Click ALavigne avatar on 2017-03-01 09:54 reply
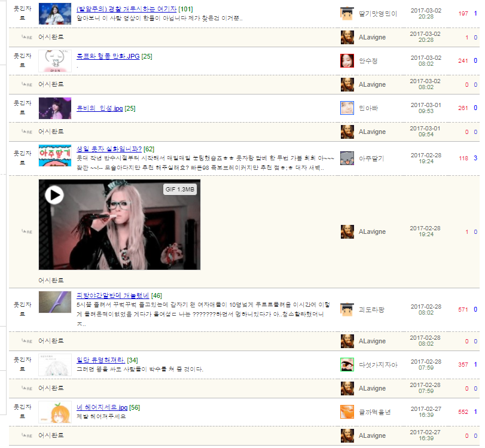The width and height of the screenshot is (485, 448). tap(347, 132)
